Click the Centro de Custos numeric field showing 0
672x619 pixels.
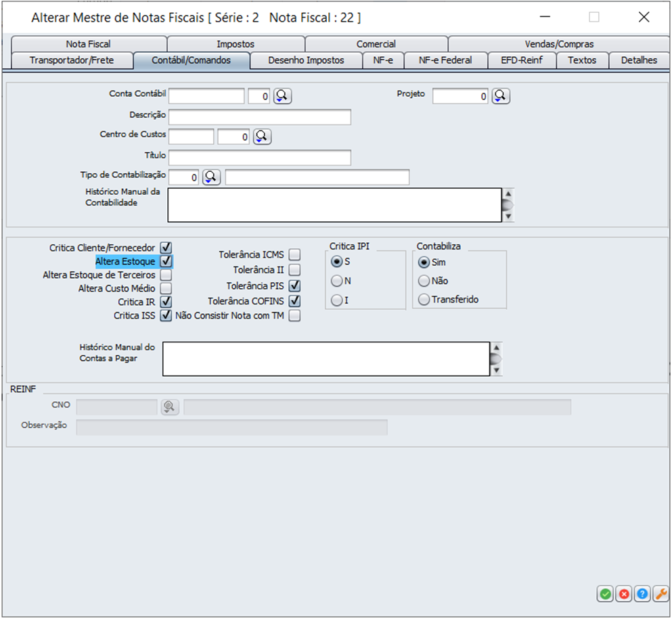233,137
